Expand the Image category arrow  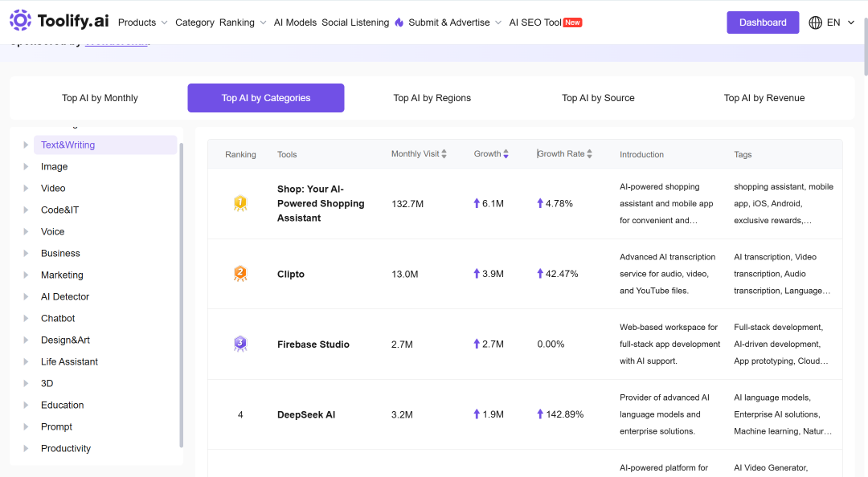pyautogui.click(x=26, y=166)
